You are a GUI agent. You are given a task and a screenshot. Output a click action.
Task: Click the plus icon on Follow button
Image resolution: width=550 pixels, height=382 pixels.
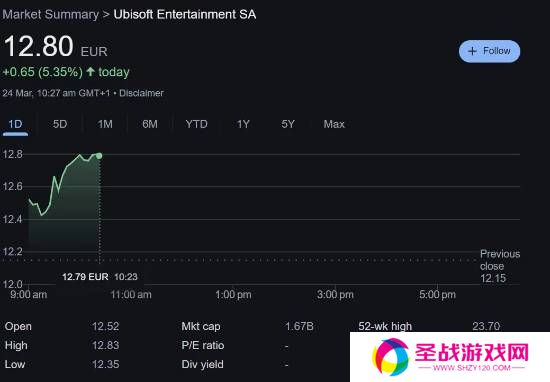(472, 51)
